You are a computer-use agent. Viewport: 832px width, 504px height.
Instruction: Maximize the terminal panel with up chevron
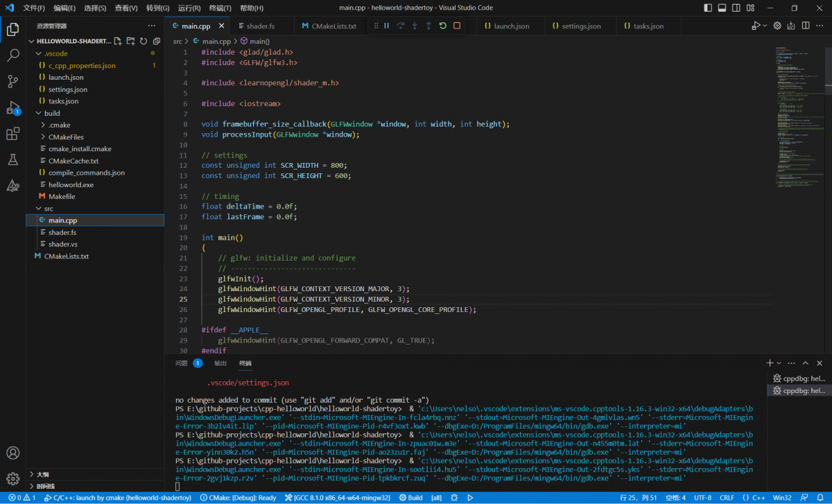point(806,363)
